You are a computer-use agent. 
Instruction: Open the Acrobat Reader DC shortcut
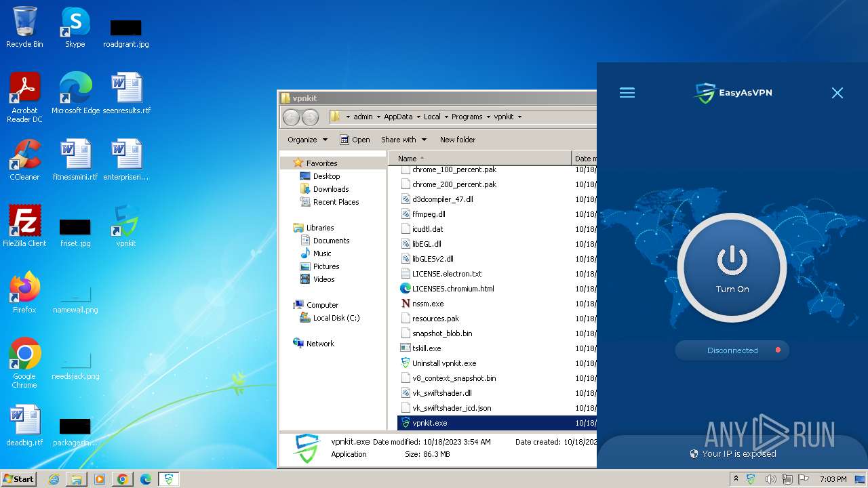click(x=24, y=98)
